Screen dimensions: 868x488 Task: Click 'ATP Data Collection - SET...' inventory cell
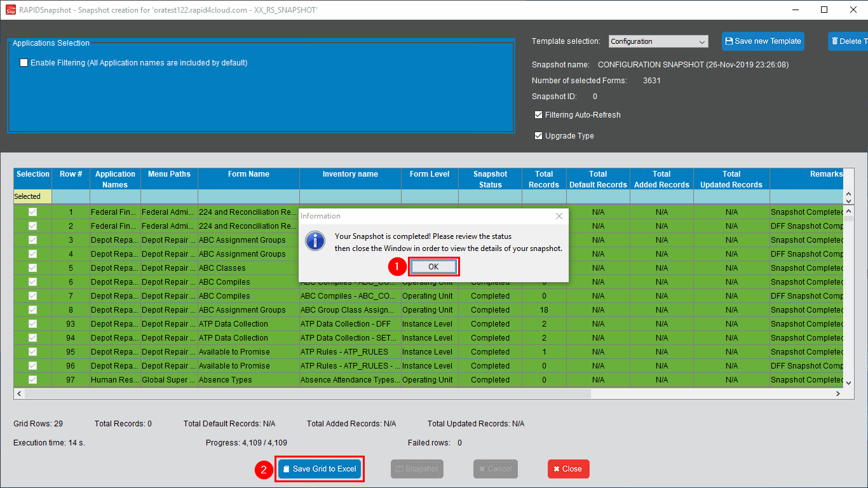click(351, 338)
